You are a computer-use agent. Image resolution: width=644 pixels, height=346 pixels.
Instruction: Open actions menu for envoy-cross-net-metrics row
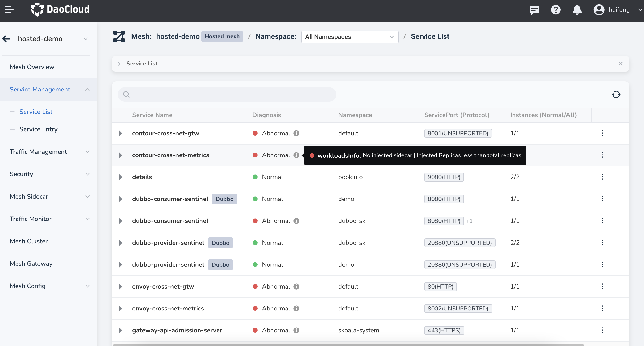coord(602,309)
